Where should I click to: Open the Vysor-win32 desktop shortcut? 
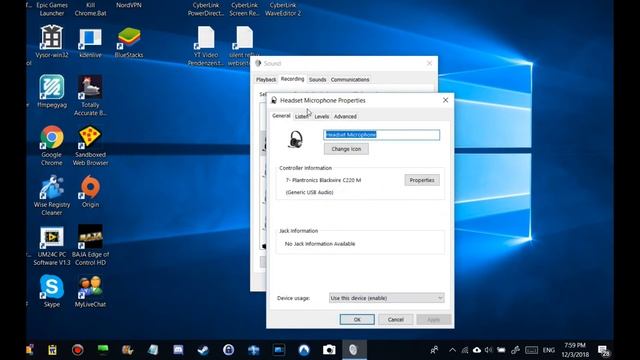click(51, 41)
